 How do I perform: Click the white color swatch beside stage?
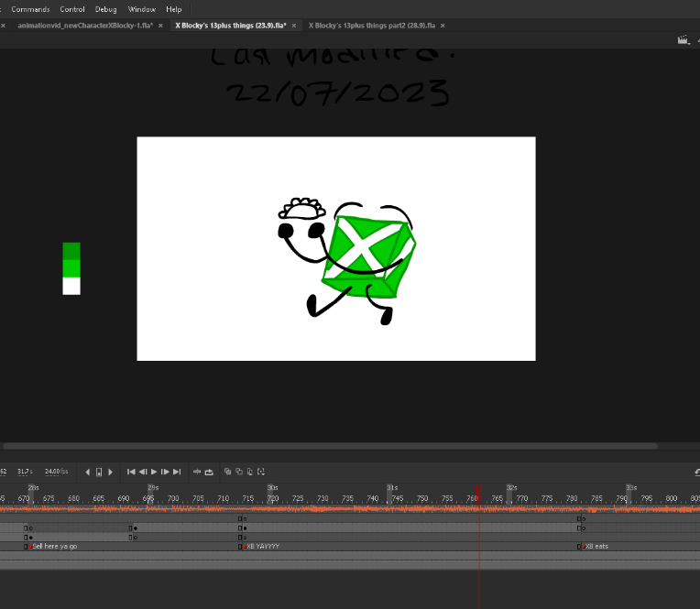pyautogui.click(x=71, y=286)
